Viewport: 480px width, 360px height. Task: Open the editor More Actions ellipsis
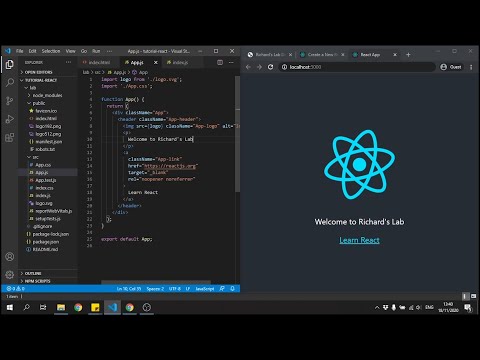[231, 62]
